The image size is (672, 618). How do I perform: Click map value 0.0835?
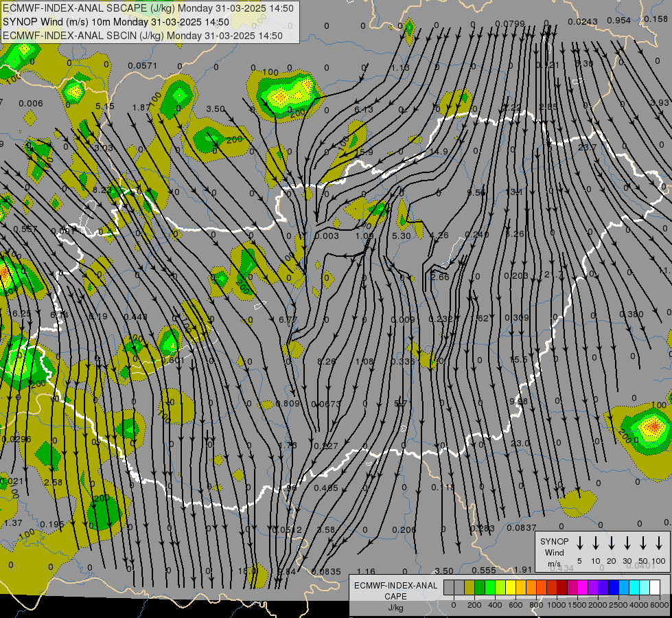tap(326, 572)
